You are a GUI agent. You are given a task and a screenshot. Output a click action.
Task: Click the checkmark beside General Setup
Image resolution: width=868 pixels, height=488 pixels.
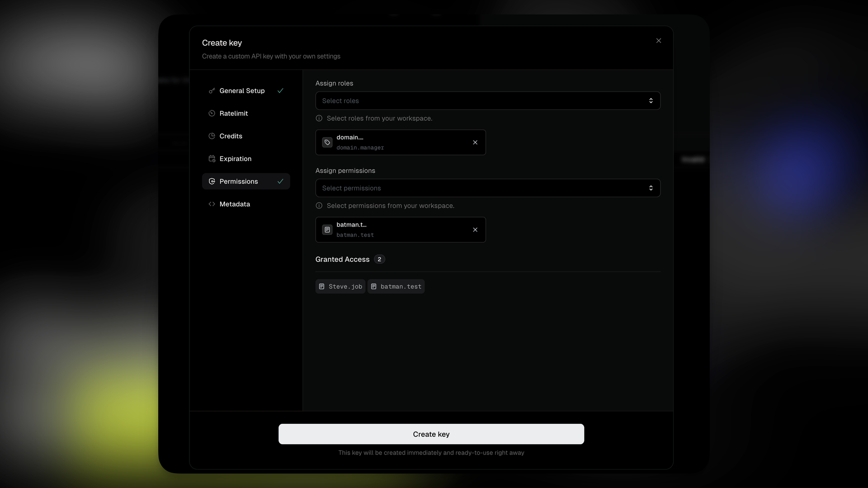280,91
